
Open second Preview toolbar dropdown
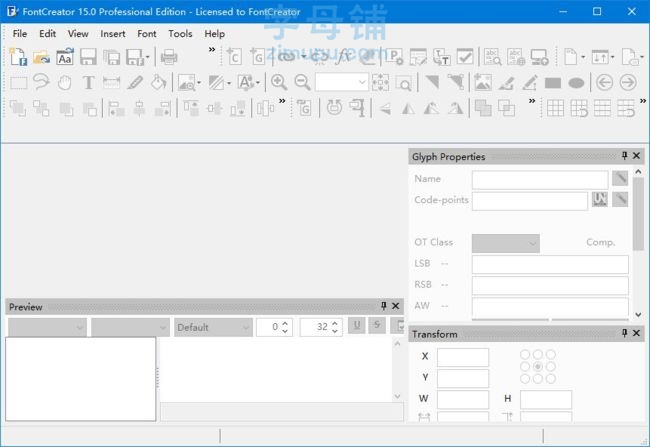click(x=130, y=327)
